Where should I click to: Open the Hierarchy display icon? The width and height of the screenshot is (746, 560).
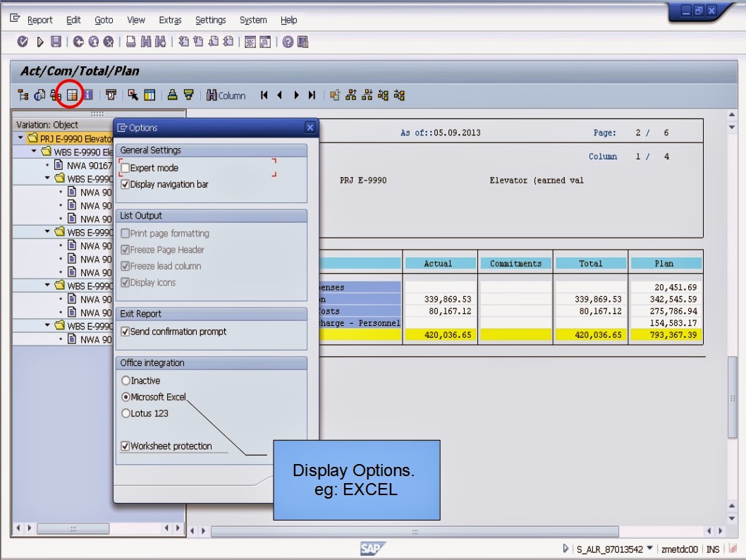[23, 95]
